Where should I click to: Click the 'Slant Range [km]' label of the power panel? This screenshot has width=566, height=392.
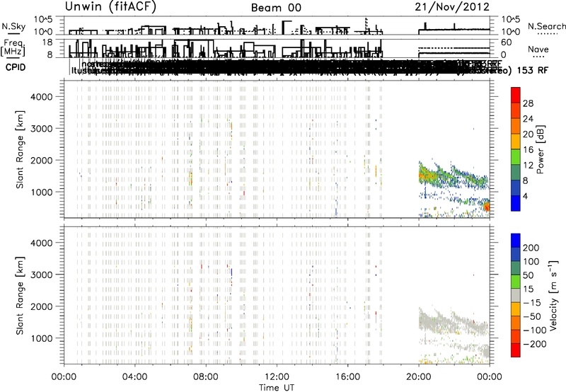coord(20,149)
